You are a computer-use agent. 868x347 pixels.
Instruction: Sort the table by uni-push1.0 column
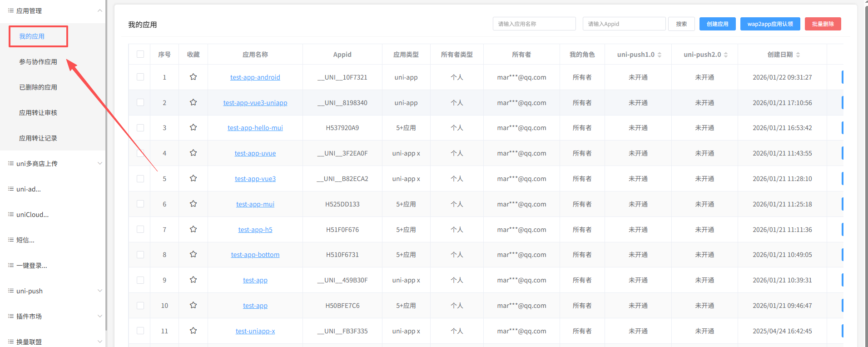click(660, 55)
